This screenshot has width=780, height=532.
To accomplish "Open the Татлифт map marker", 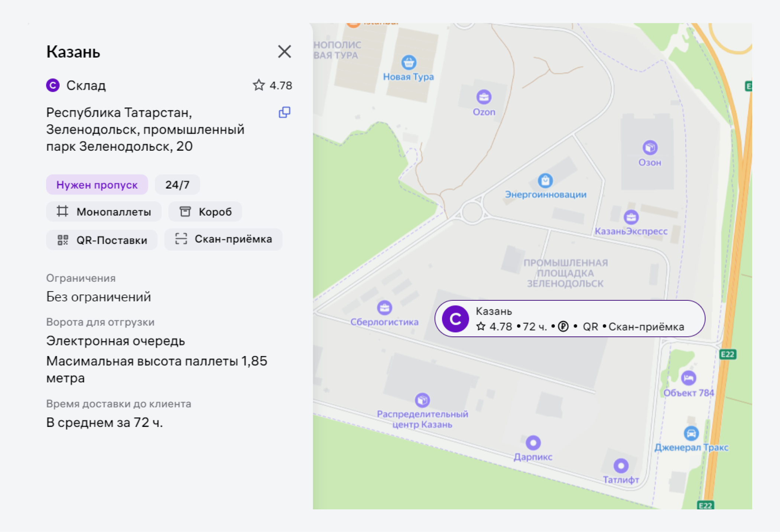I will click(621, 466).
